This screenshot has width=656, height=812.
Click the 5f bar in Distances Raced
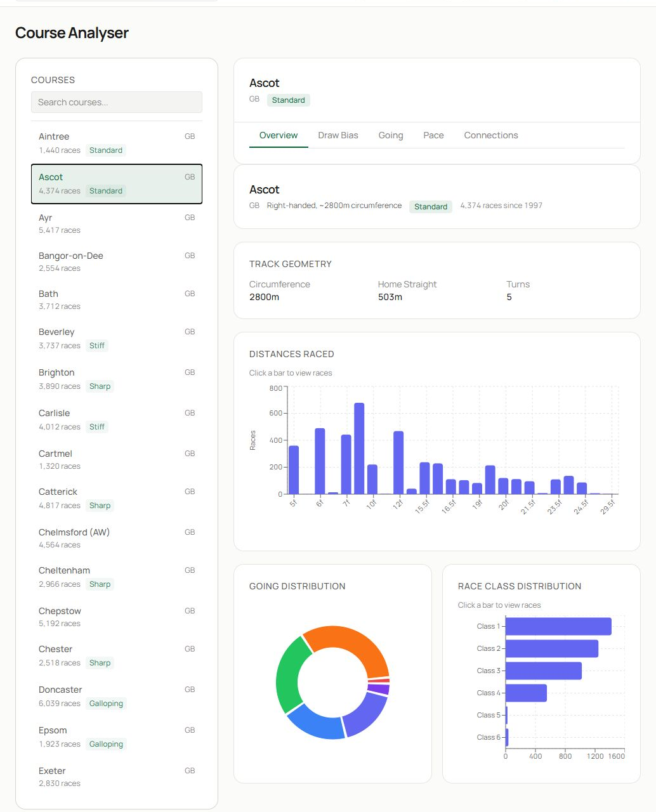[x=294, y=470]
